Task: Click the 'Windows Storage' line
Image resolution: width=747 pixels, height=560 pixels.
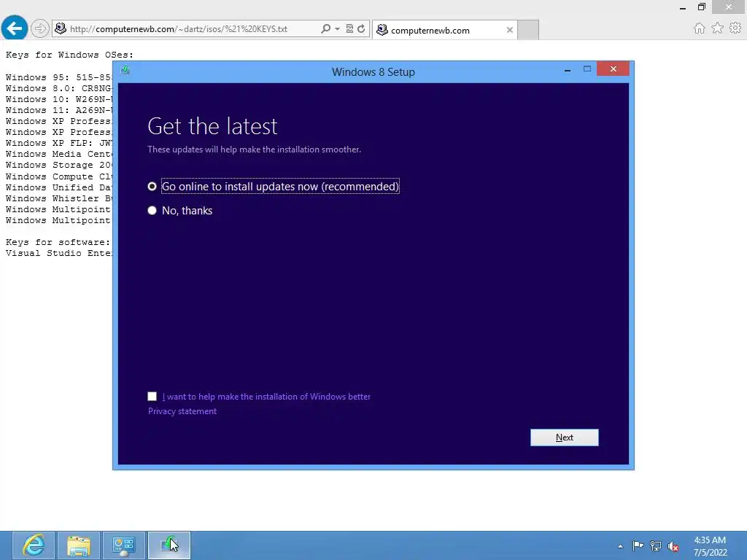Action: 58,165
